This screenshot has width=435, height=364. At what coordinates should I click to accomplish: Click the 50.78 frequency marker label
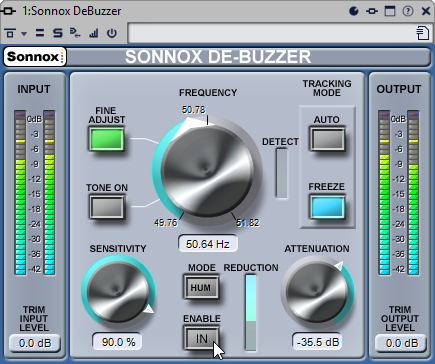point(194,110)
